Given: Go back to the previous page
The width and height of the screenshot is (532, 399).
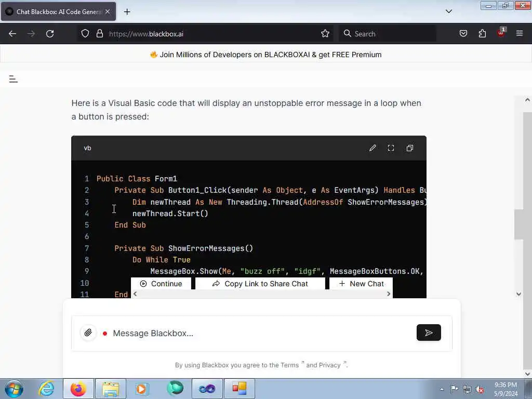Looking at the screenshot, I should pos(12,34).
